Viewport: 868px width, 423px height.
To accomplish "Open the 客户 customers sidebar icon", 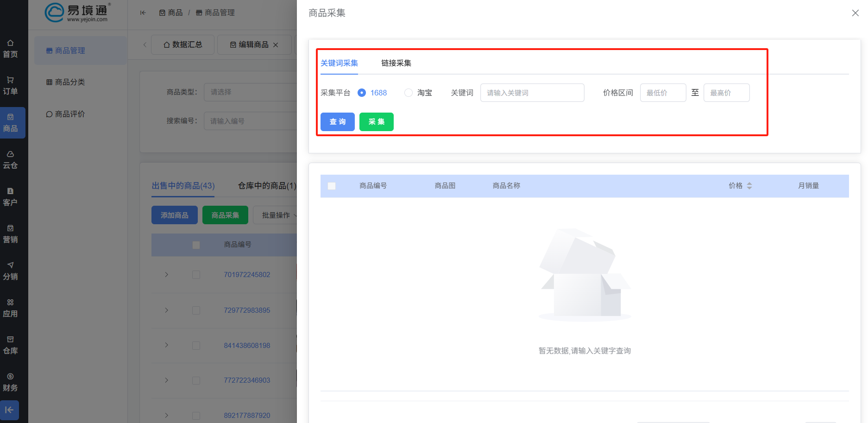I will point(10,197).
